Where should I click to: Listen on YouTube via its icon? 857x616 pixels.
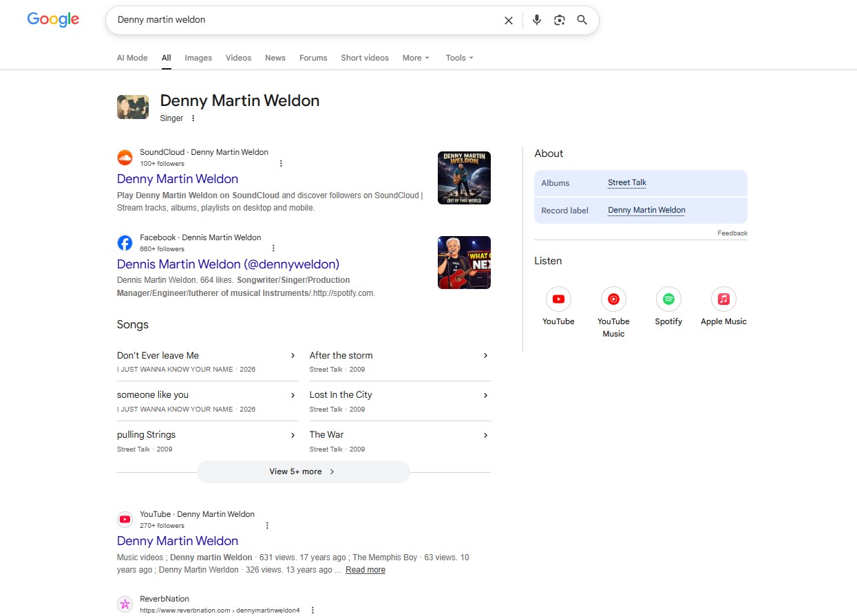(558, 299)
